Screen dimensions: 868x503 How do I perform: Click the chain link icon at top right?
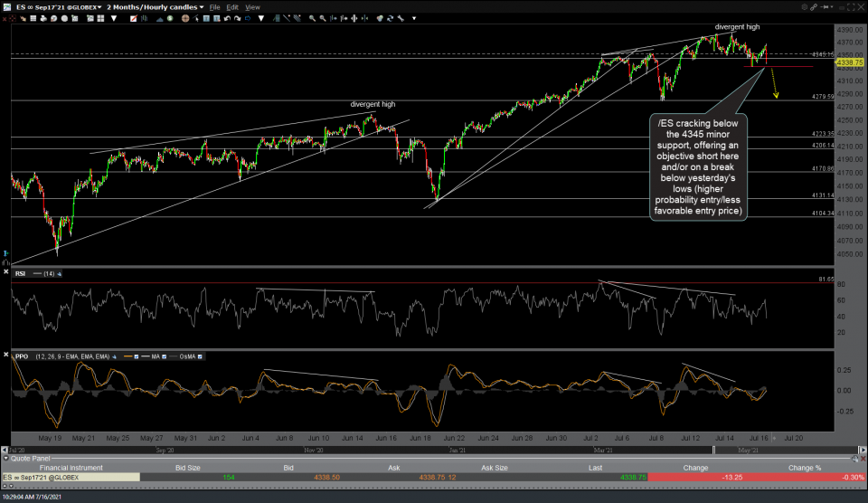(814, 6)
